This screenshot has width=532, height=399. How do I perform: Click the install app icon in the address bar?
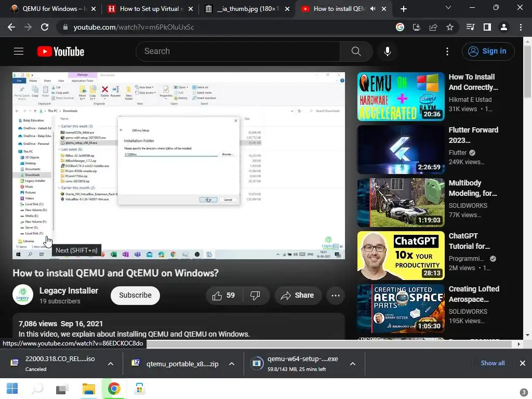[x=416, y=27]
